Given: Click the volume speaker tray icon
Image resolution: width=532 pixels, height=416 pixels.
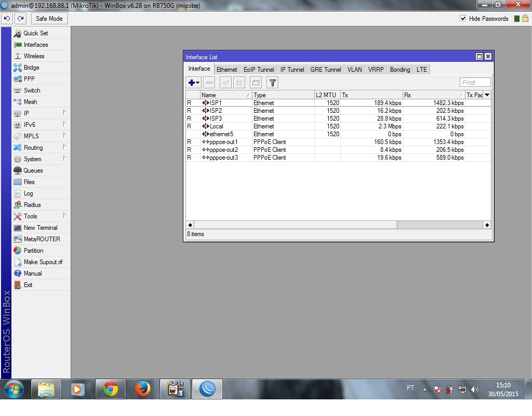Looking at the screenshot, I should coord(475,389).
